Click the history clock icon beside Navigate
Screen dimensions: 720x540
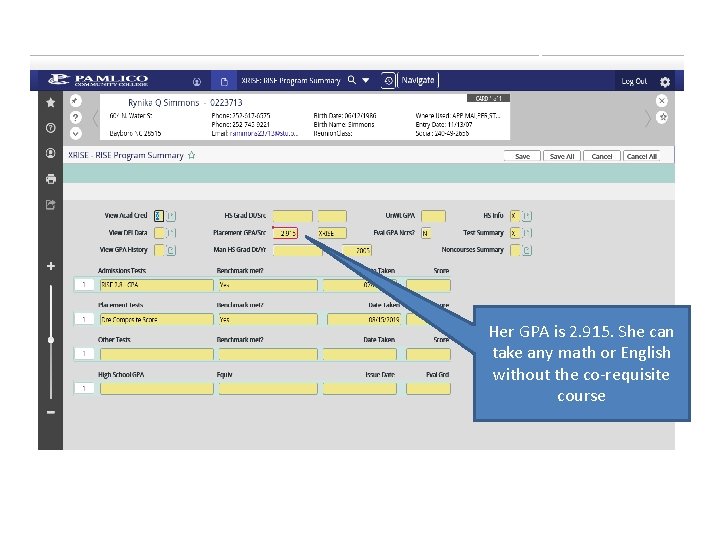[x=388, y=81]
